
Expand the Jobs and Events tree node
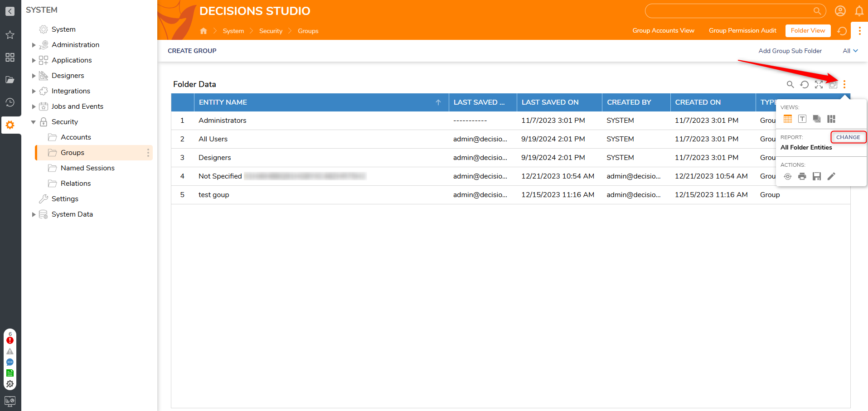coord(34,106)
